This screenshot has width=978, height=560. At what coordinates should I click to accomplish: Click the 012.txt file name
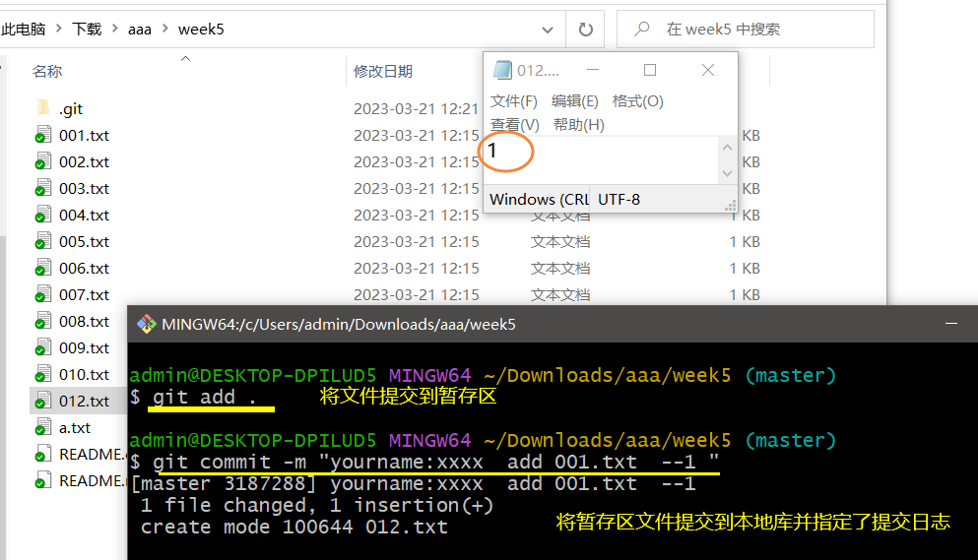pos(84,401)
